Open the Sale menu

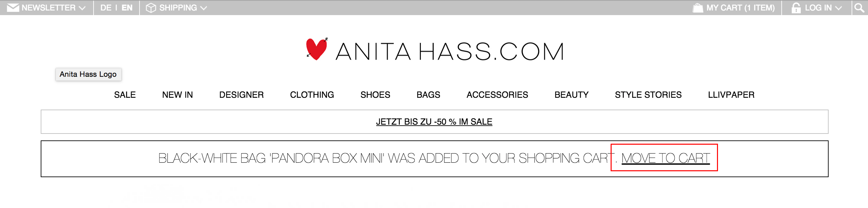(125, 95)
